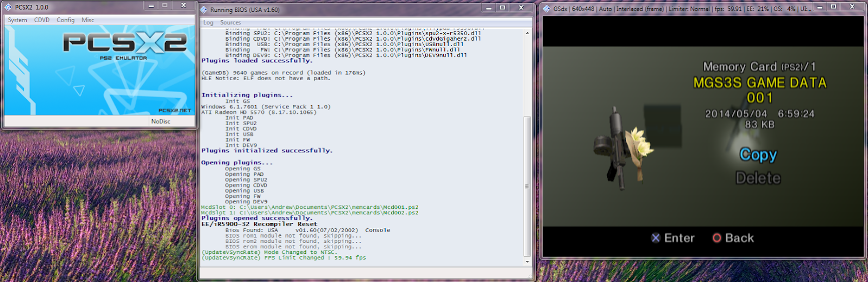The width and height of the screenshot is (868, 282).
Task: Click 'EE/iR5900-32 Recompiler Reset' log line
Action: (x=259, y=224)
